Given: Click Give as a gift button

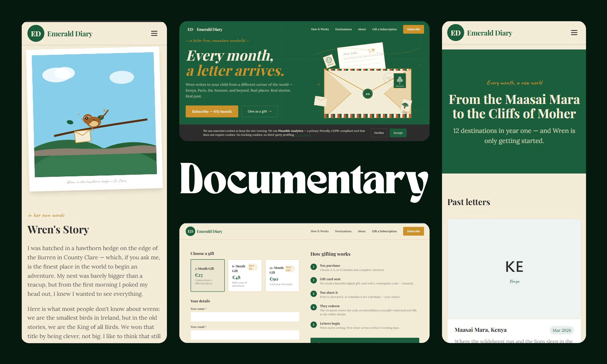Looking at the screenshot, I should click(260, 111).
